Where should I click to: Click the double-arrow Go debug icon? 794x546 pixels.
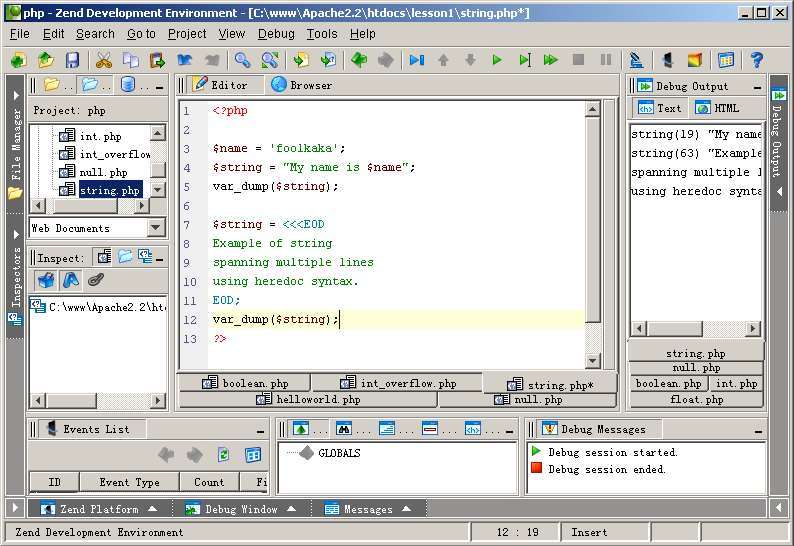point(551,60)
